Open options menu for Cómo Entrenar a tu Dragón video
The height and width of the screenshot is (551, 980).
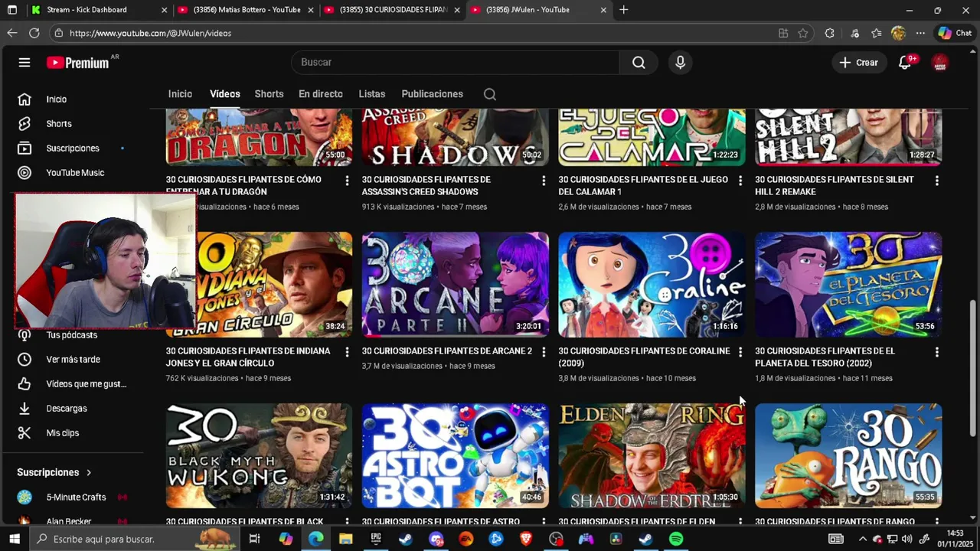[347, 181]
